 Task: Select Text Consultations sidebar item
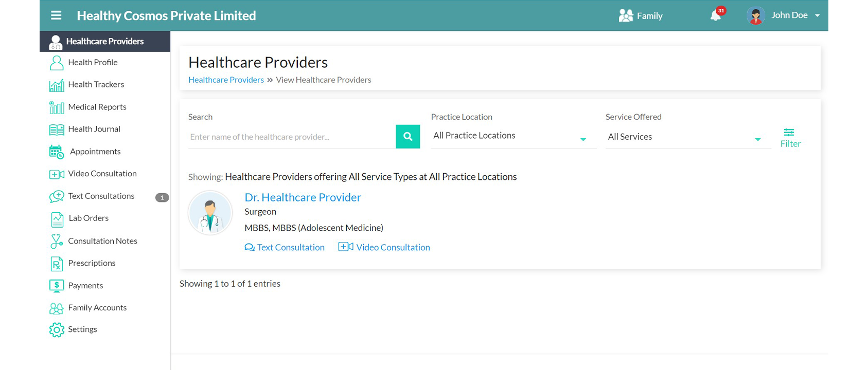point(101,196)
